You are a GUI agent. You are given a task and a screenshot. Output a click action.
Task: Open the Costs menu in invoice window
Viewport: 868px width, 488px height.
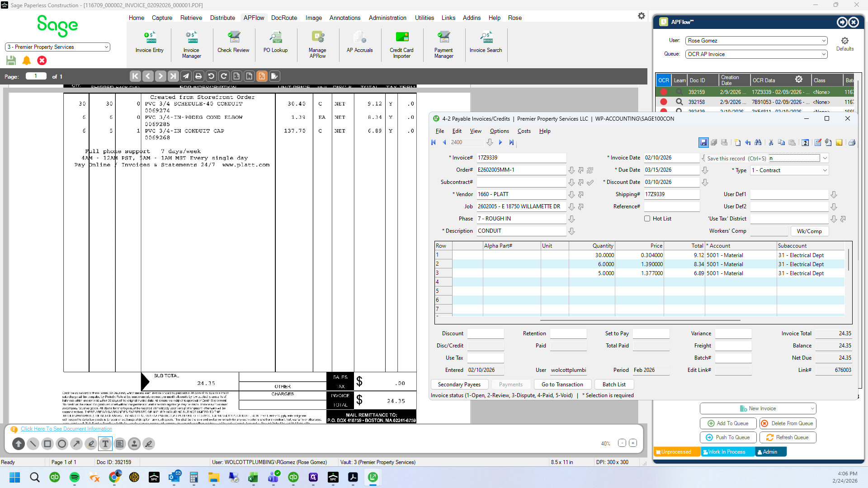click(524, 131)
